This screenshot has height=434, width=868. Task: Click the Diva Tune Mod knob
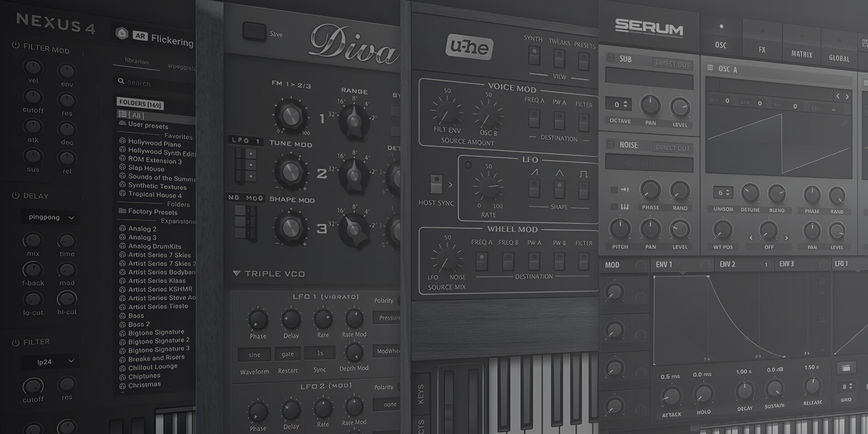(x=291, y=171)
